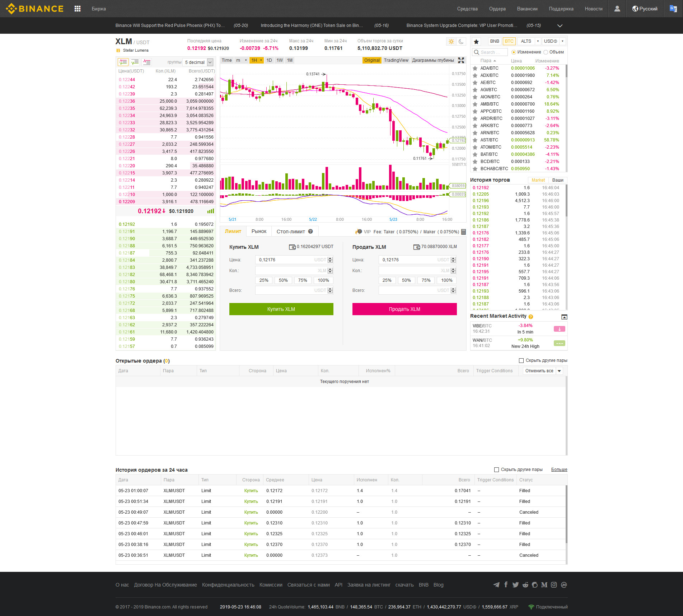Viewport: 683px width, 616px height.
Task: Click the Binance logo
Action: (34, 9)
